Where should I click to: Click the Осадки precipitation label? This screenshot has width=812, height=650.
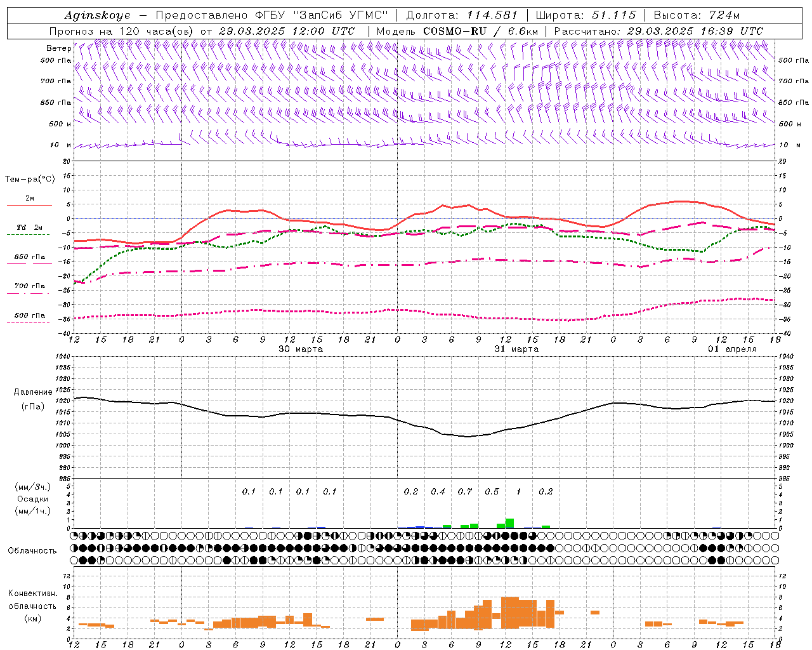pos(32,499)
